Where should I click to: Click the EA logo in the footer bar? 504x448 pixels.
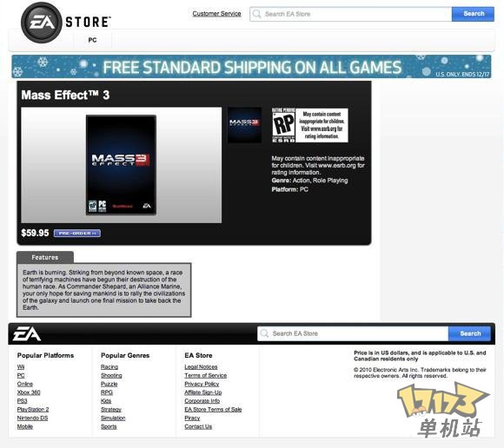27,333
